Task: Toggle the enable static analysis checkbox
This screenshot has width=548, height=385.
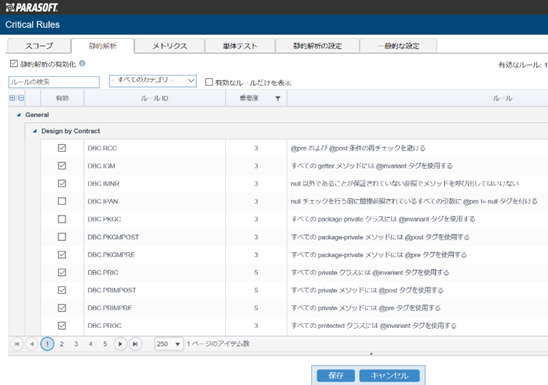Action: [14, 64]
